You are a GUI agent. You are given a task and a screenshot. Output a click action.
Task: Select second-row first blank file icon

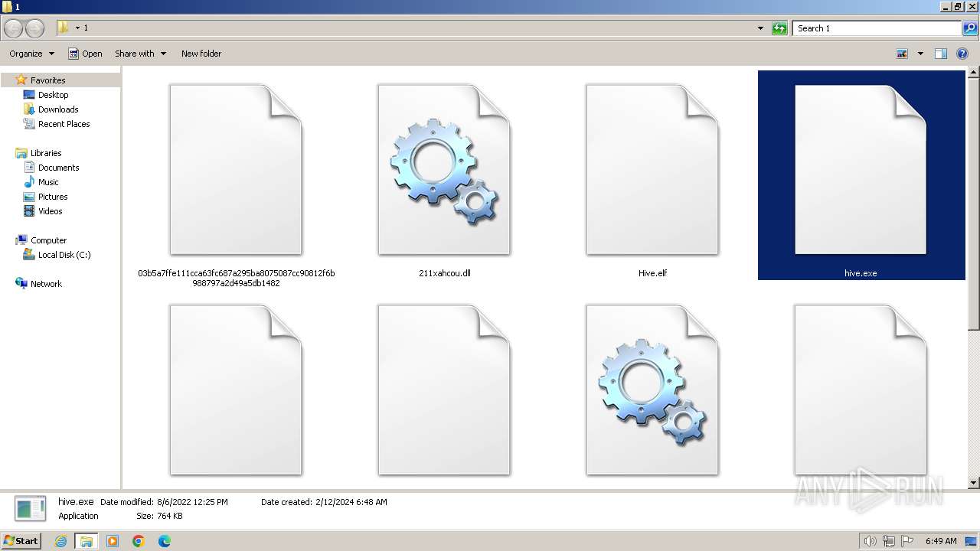[236, 390]
